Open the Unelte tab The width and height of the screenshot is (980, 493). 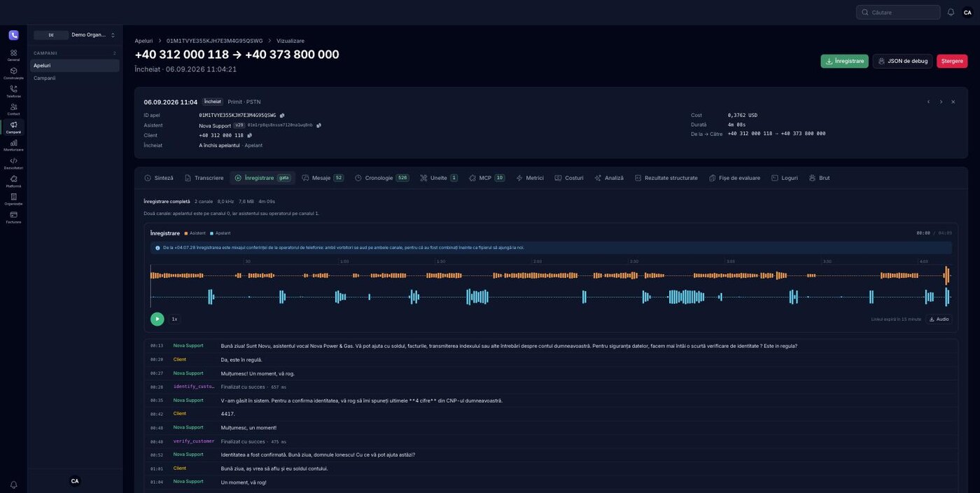(x=439, y=178)
